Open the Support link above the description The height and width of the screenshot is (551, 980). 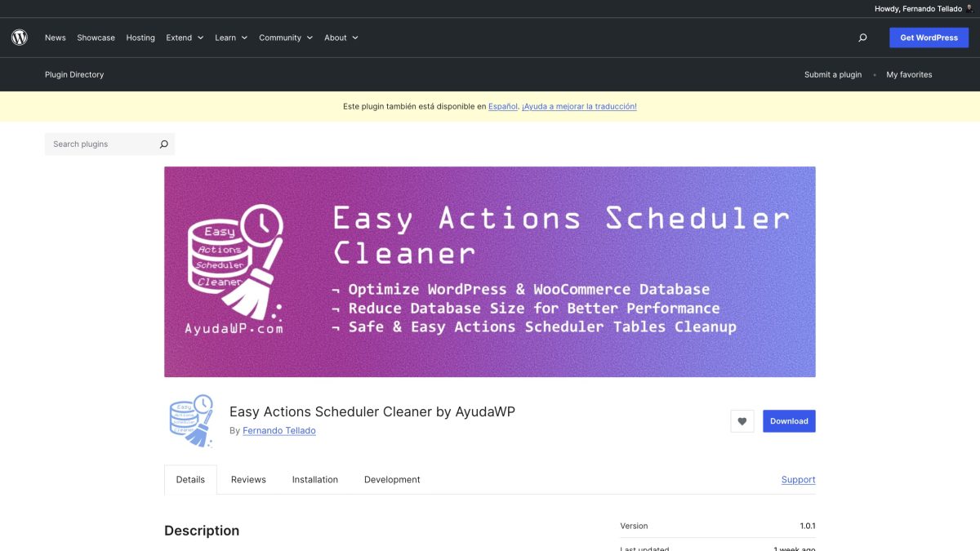798,479
